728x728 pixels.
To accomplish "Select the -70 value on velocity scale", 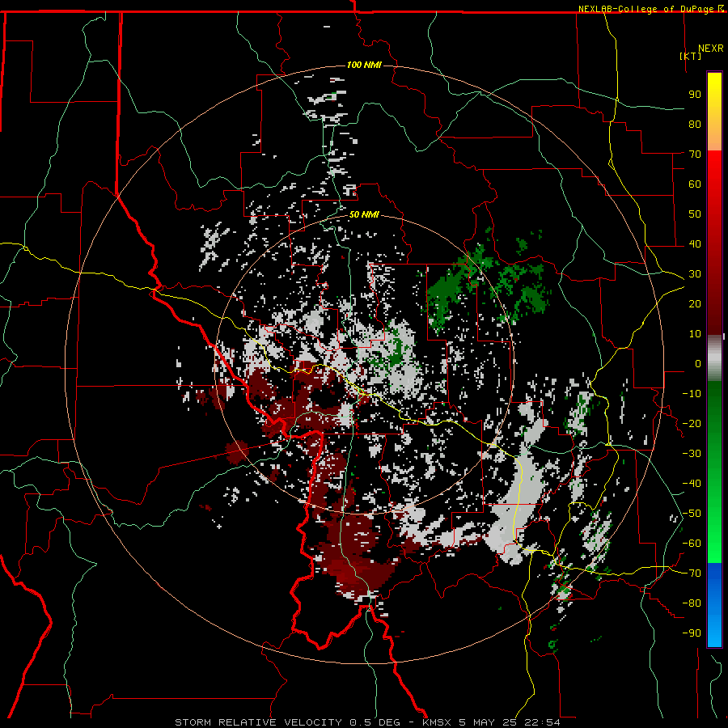I will (692, 574).
